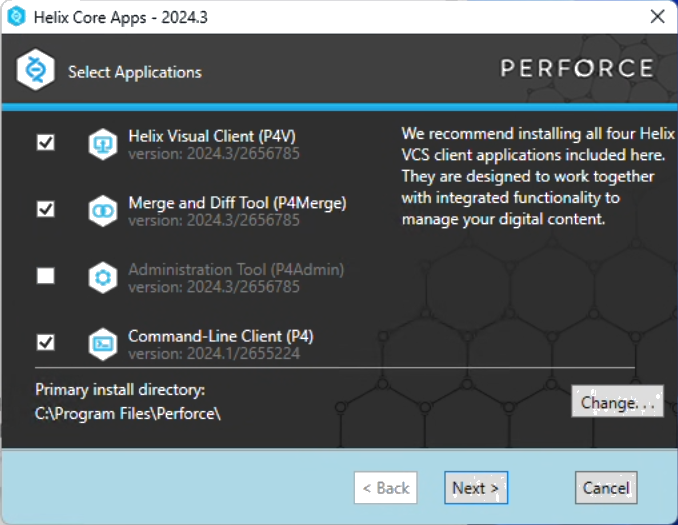Viewport: 678px width, 525px height.
Task: Uncheck the Command-Line Client (P4) checkbox
Action: click(45, 342)
